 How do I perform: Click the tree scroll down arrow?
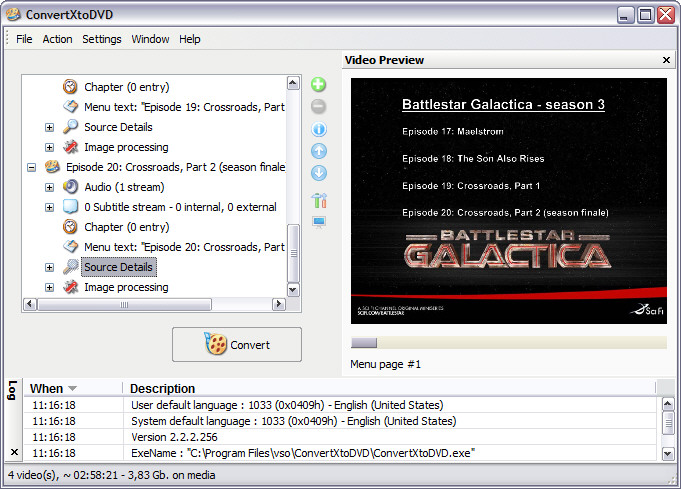click(294, 289)
